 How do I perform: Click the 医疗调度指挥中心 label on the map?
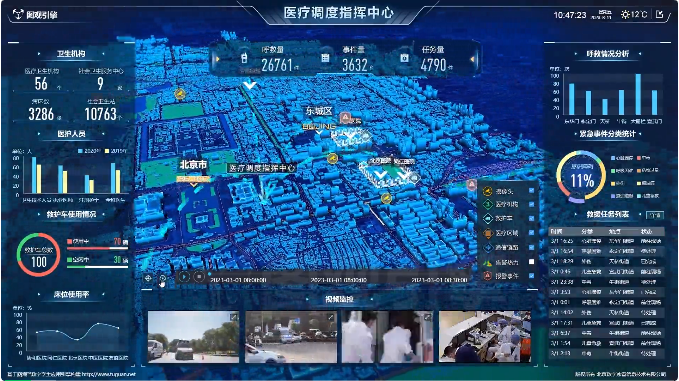click(x=262, y=168)
